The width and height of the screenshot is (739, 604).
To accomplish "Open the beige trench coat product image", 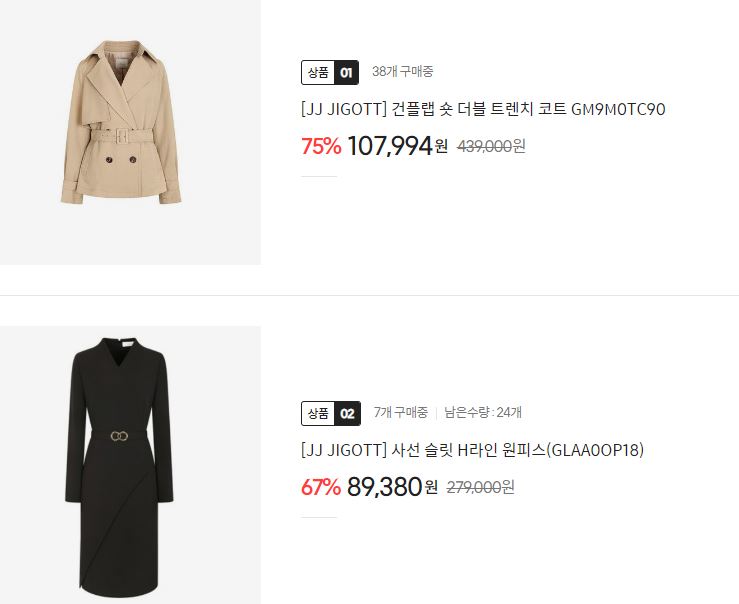I will point(130,132).
